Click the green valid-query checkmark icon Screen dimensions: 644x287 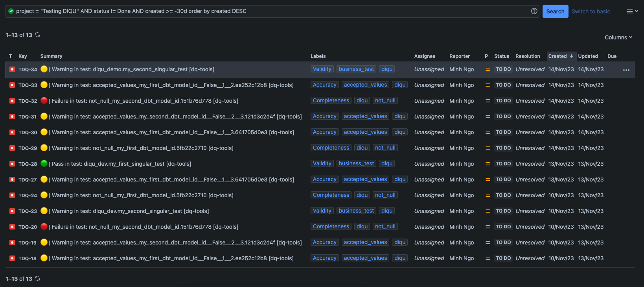click(11, 11)
